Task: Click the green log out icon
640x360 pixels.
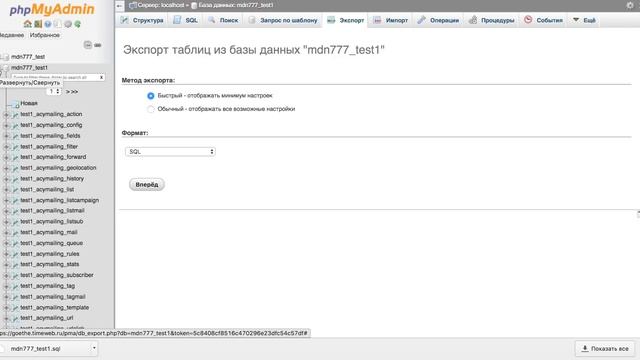Action: (38, 24)
